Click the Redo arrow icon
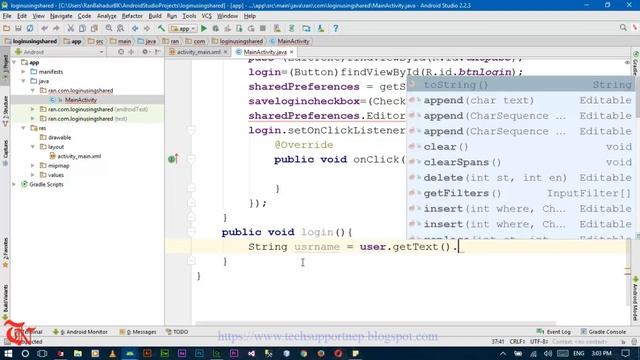Image resolution: width=640 pixels, height=360 pixels. click(x=56, y=28)
